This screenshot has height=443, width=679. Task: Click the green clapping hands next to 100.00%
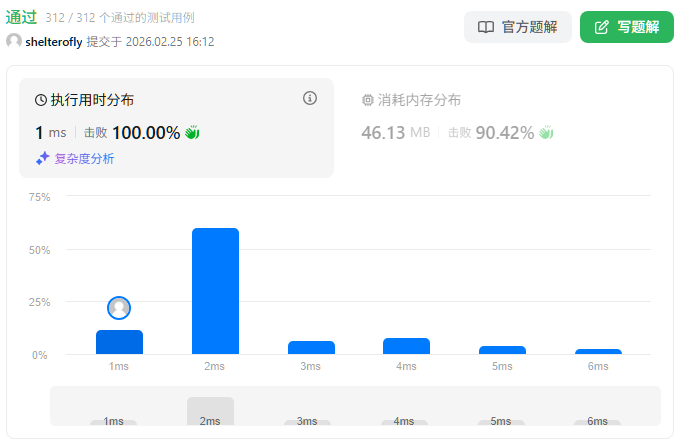(x=193, y=132)
